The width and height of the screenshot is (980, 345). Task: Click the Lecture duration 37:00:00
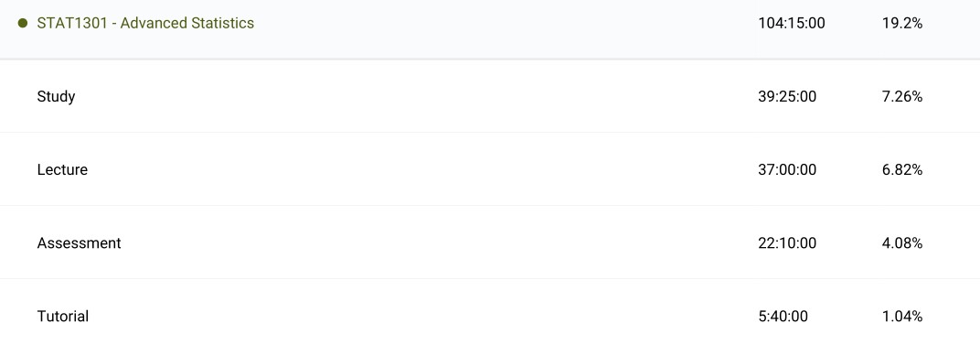(x=787, y=169)
